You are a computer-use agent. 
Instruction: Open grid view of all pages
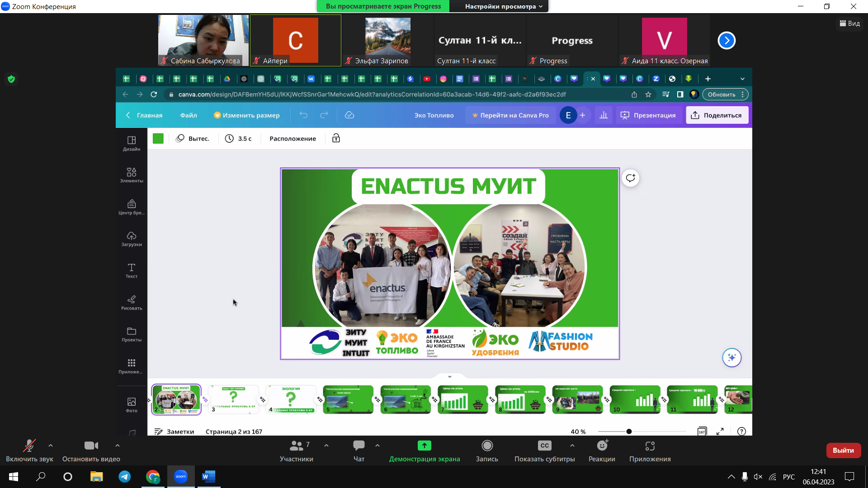click(702, 432)
